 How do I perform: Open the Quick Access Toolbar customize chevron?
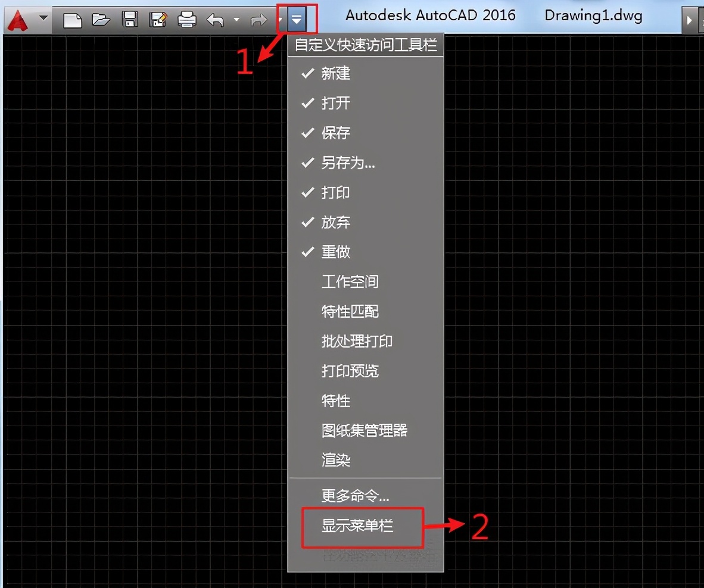[x=297, y=18]
